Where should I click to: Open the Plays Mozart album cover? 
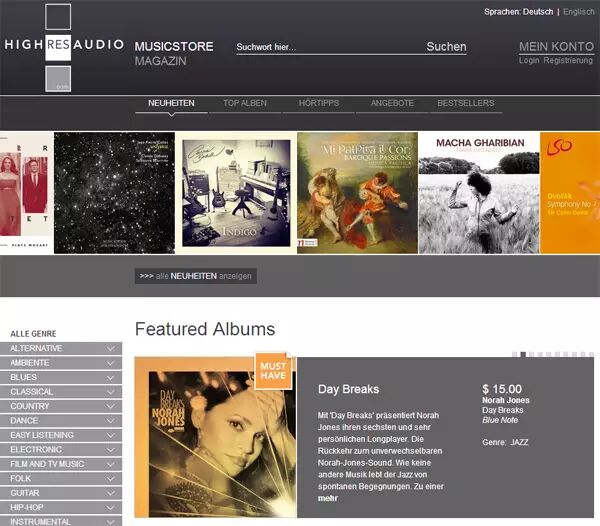tap(26, 193)
